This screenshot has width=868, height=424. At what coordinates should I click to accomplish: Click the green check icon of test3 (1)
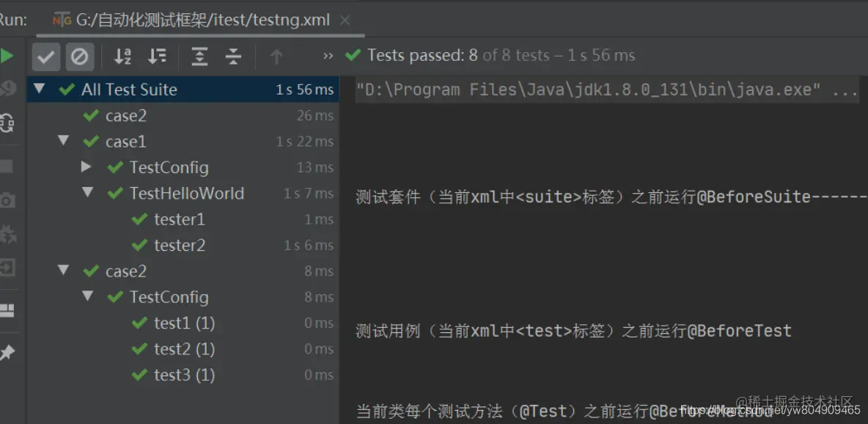tap(139, 376)
